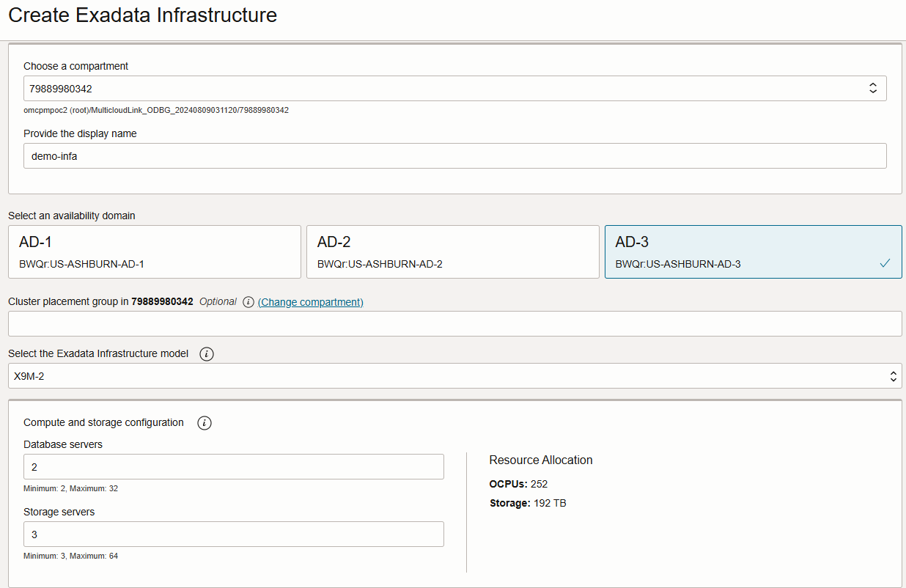Click the Database servers input field

[233, 466]
